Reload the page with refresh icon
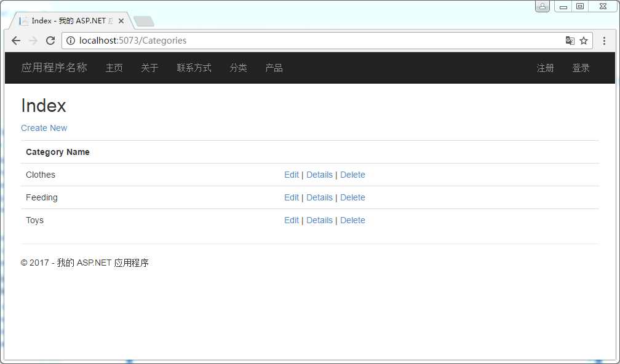 pyautogui.click(x=50, y=41)
